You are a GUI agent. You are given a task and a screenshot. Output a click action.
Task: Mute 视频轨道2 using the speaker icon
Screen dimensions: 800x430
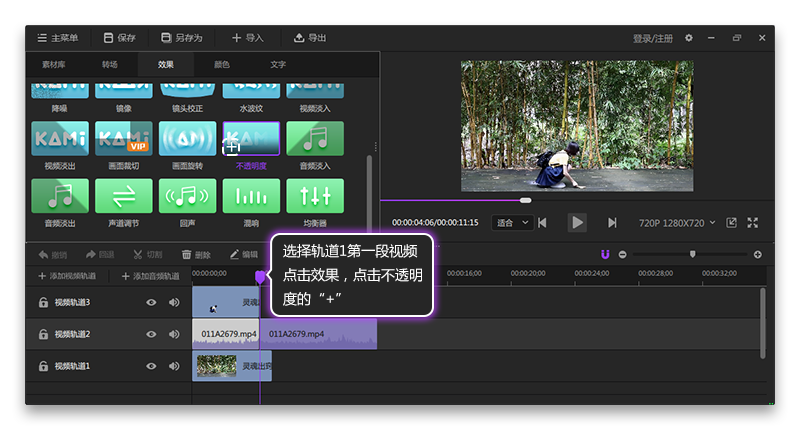point(174,334)
